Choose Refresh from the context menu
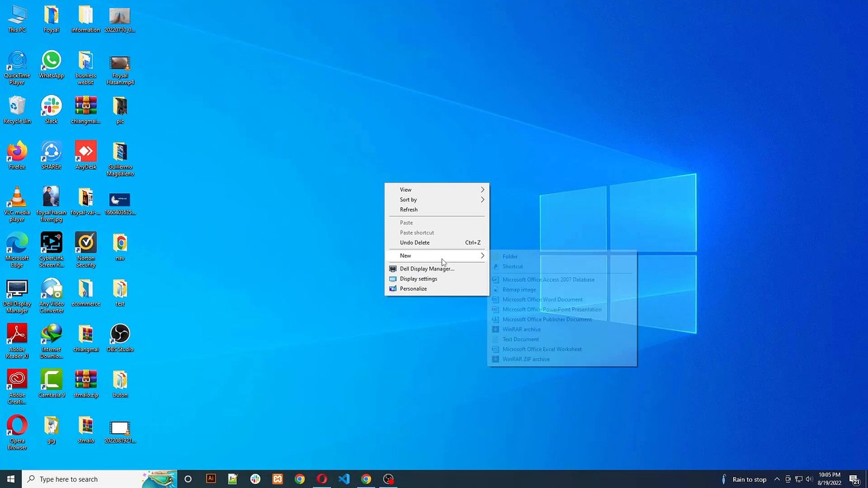The image size is (868, 488). coord(409,209)
